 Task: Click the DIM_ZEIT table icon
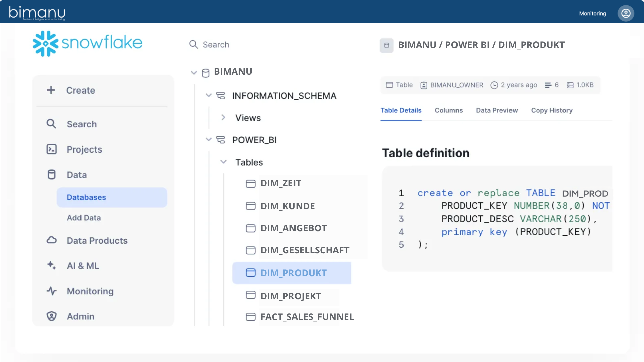tap(251, 184)
